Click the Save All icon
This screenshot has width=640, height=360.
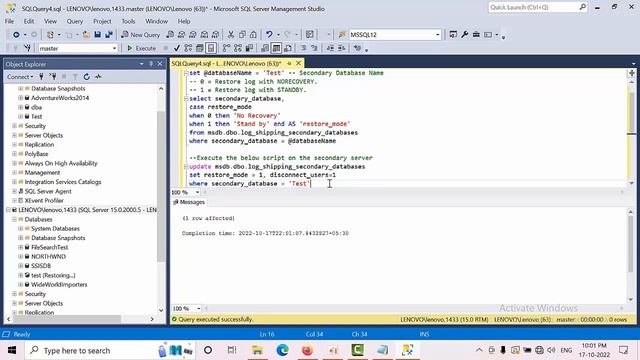pyautogui.click(x=109, y=35)
